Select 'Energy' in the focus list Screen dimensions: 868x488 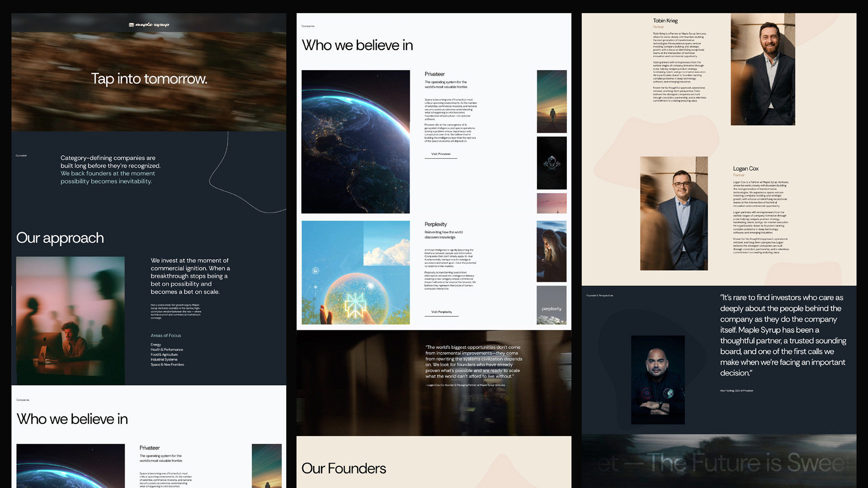156,345
